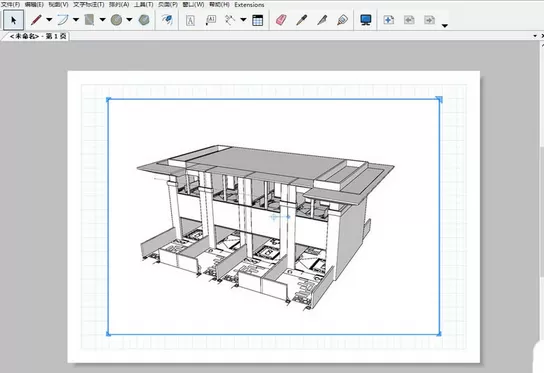Pick the Style eyedropper tool

point(301,20)
